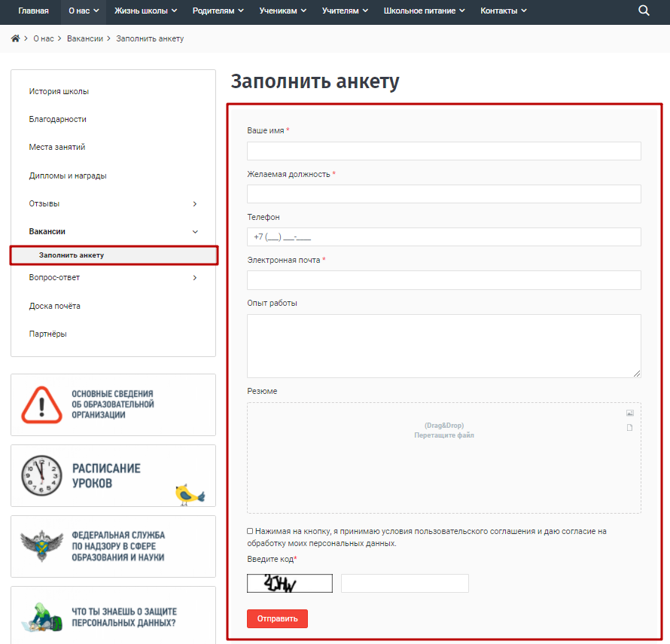
Task: Expand the Вопрос-ответ sidebar arrow
Action: (195, 278)
